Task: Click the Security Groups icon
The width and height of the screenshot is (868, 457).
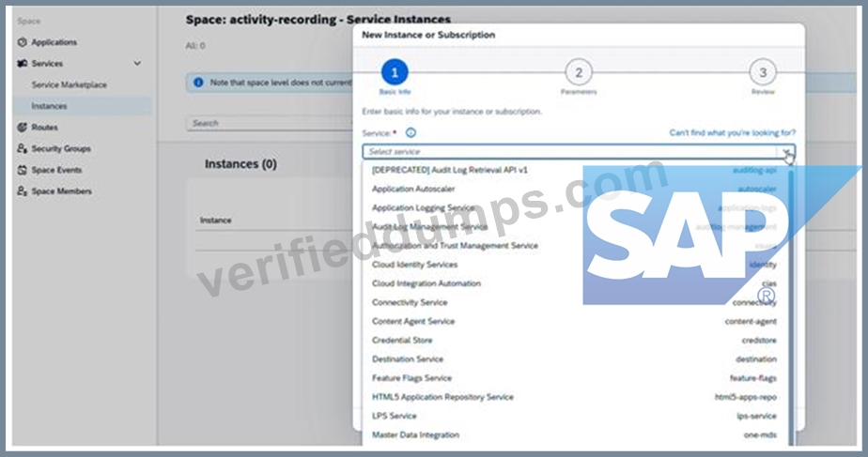Action: (23, 148)
